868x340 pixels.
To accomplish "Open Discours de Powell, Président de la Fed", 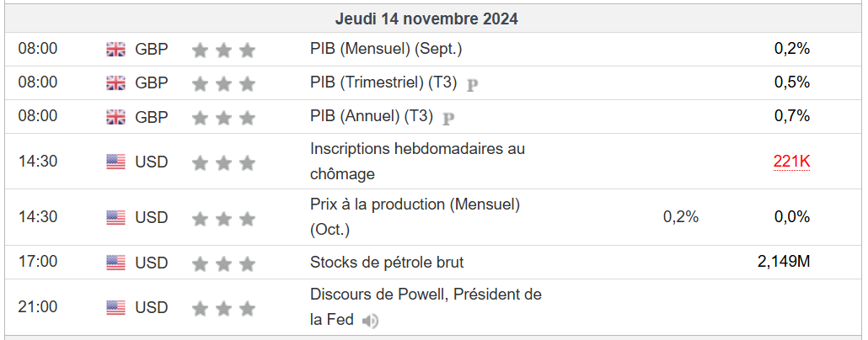I will pyautogui.click(x=426, y=295).
